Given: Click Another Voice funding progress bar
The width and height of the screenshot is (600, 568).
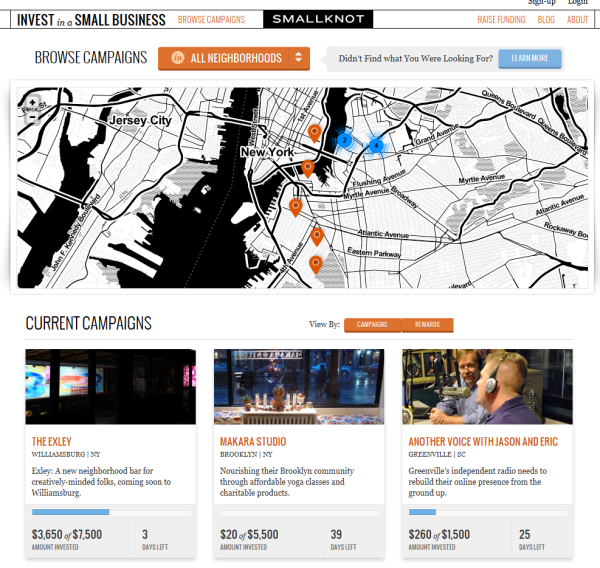Looking at the screenshot, I should pyautogui.click(x=488, y=512).
